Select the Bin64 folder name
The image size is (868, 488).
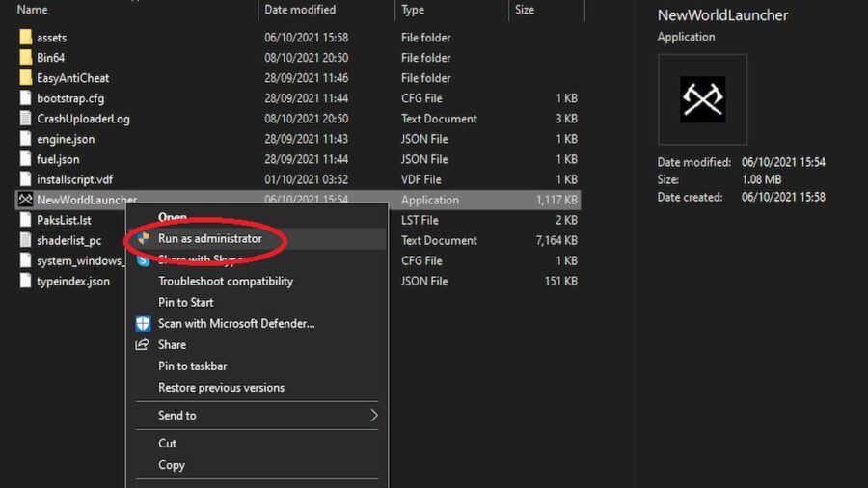(50, 58)
